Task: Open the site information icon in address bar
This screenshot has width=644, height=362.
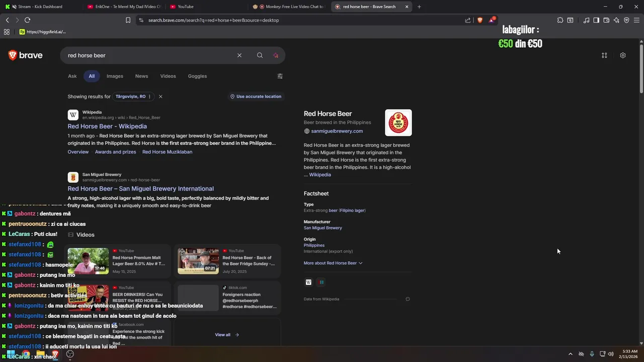Action: [x=141, y=20]
